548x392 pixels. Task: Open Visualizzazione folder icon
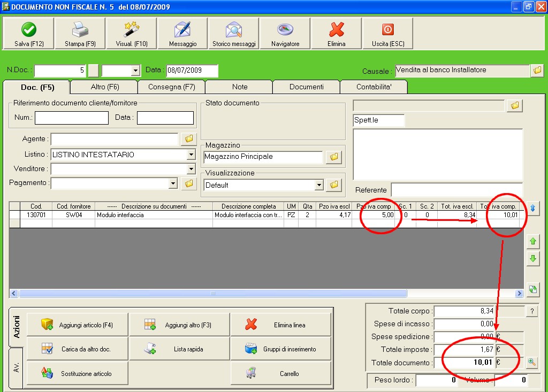click(334, 185)
